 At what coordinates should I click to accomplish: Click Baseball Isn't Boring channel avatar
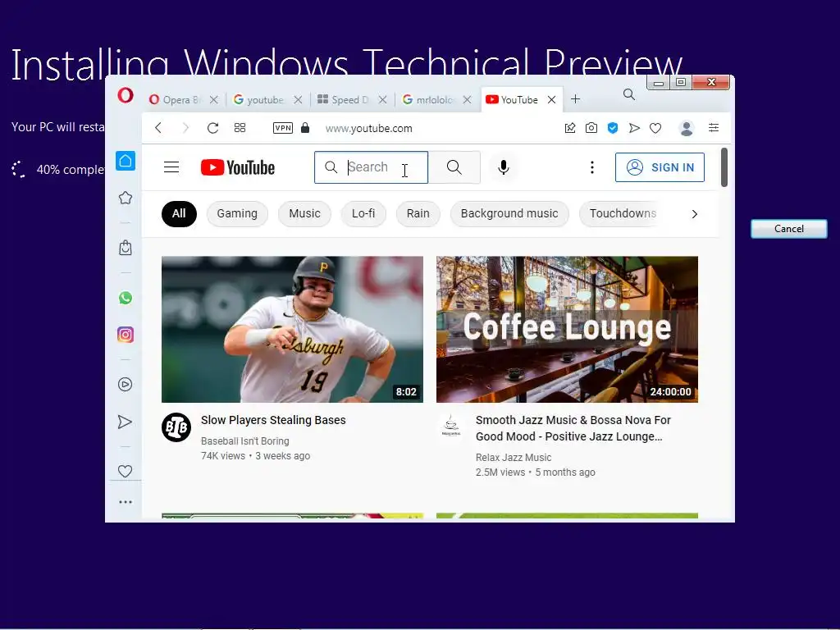pyautogui.click(x=176, y=427)
